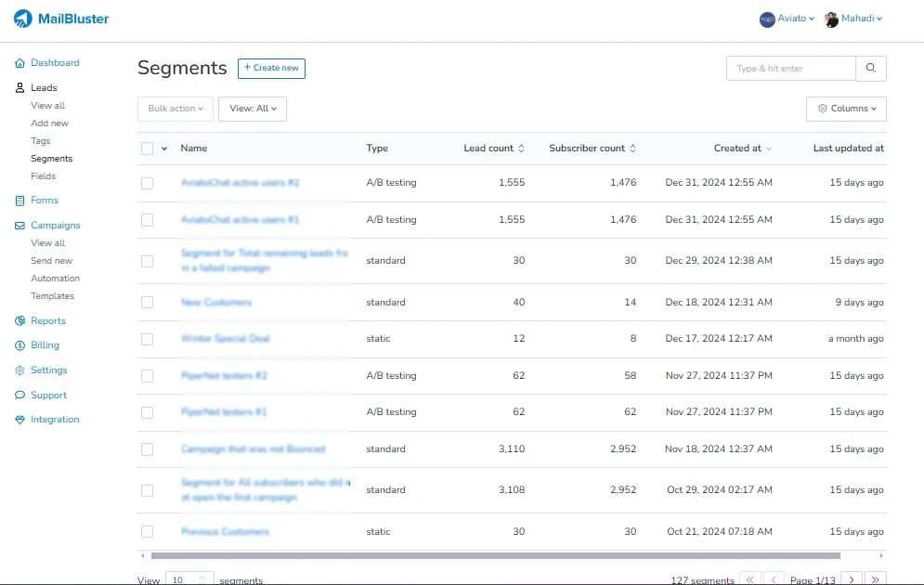Screen dimensions: 924x585
Task: Open the Forms section icon
Action: 20,201
